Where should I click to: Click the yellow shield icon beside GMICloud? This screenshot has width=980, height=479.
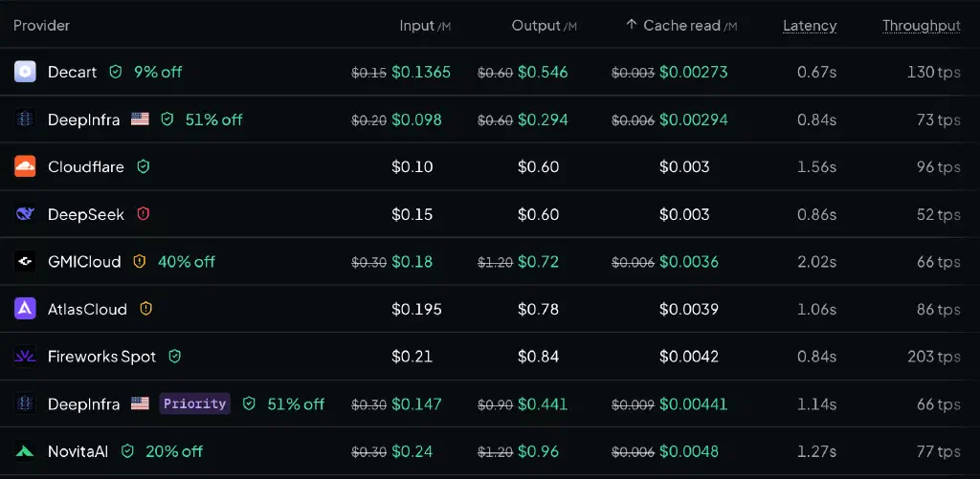coord(140,262)
